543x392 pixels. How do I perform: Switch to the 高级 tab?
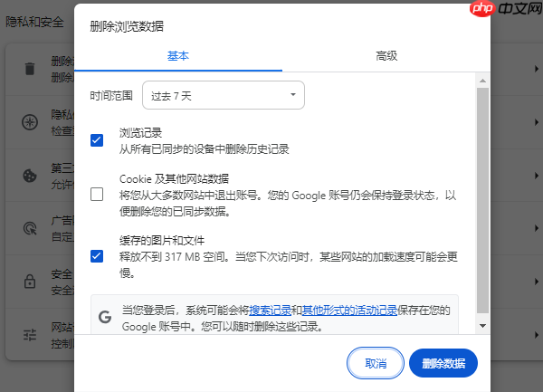pos(386,56)
